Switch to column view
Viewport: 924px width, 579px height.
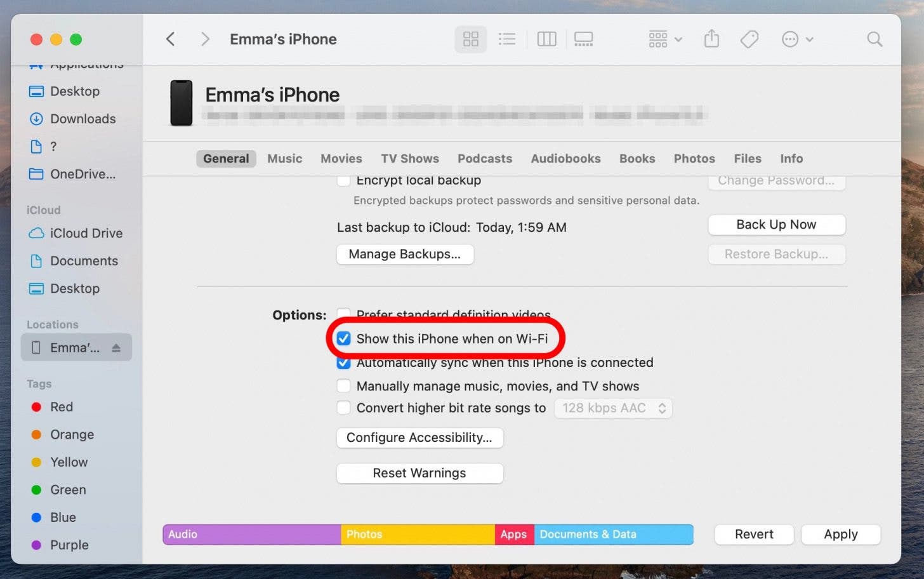click(x=546, y=39)
